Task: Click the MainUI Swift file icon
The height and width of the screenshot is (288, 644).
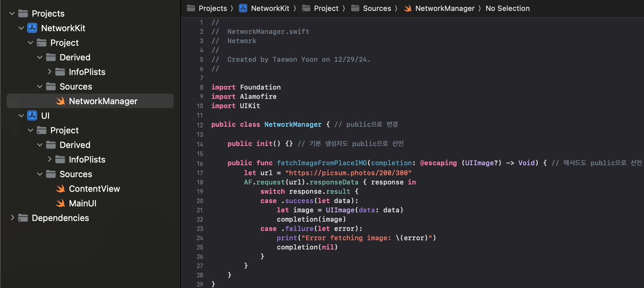Action: coord(60,203)
